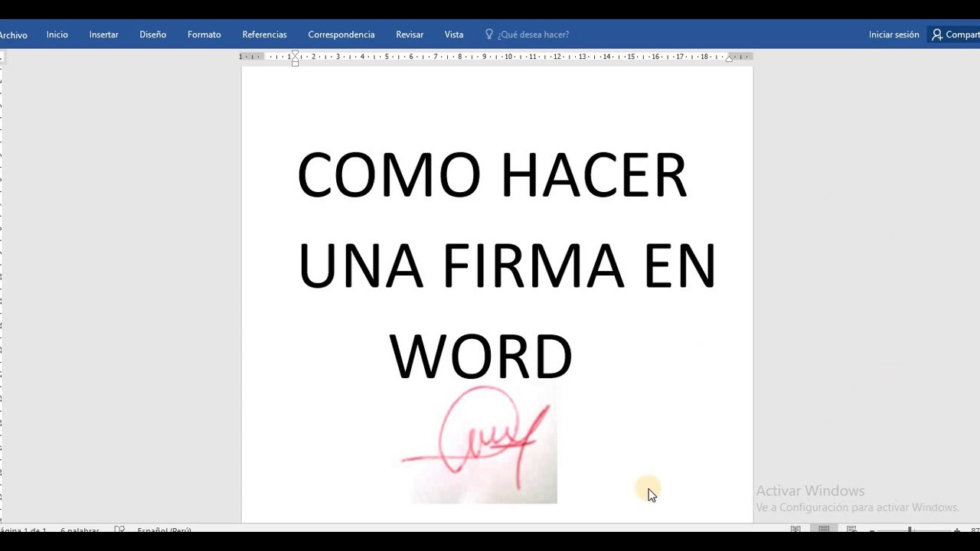The width and height of the screenshot is (980, 551).
Task: Click the word count in status bar
Action: pyautogui.click(x=80, y=530)
